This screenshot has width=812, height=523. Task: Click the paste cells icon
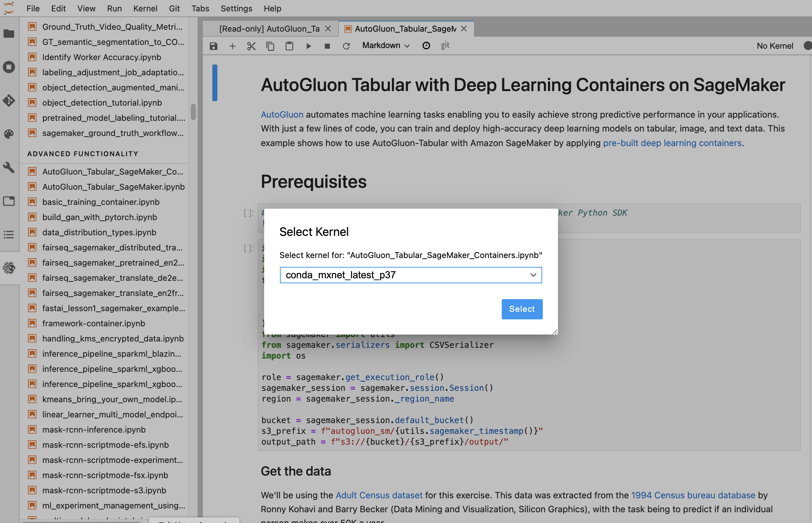point(289,46)
